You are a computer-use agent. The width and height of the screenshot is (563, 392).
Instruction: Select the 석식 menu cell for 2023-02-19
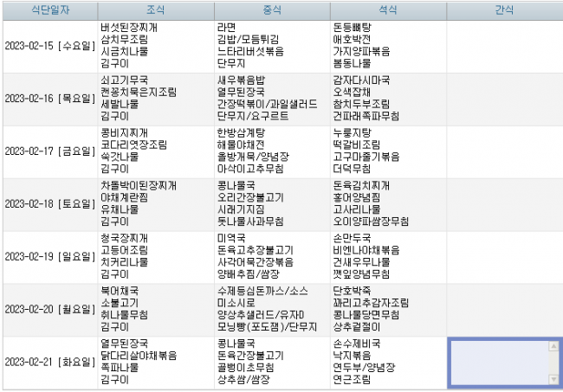click(387, 257)
